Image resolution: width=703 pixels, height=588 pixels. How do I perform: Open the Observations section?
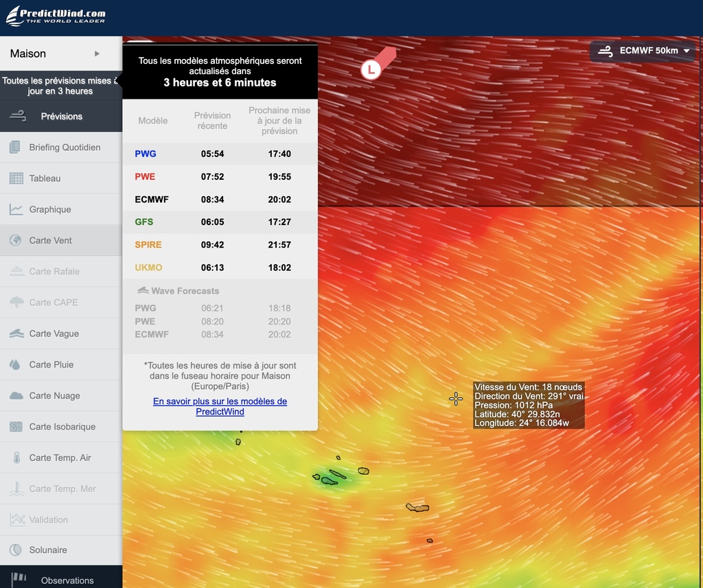point(61,577)
